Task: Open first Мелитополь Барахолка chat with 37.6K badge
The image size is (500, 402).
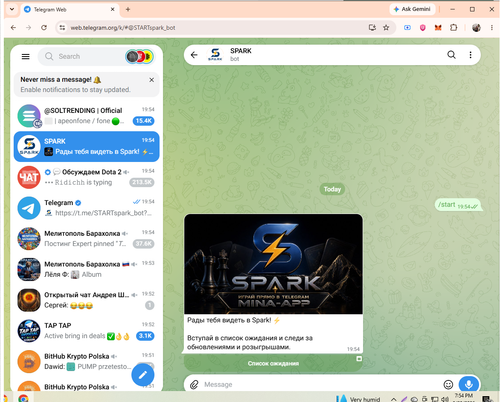Action: tap(86, 238)
